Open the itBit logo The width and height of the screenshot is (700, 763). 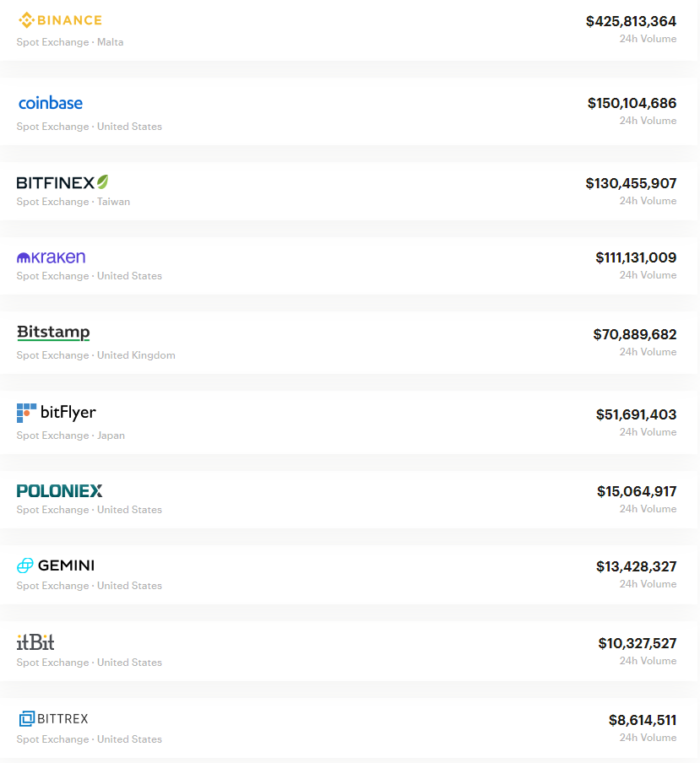[x=35, y=642]
